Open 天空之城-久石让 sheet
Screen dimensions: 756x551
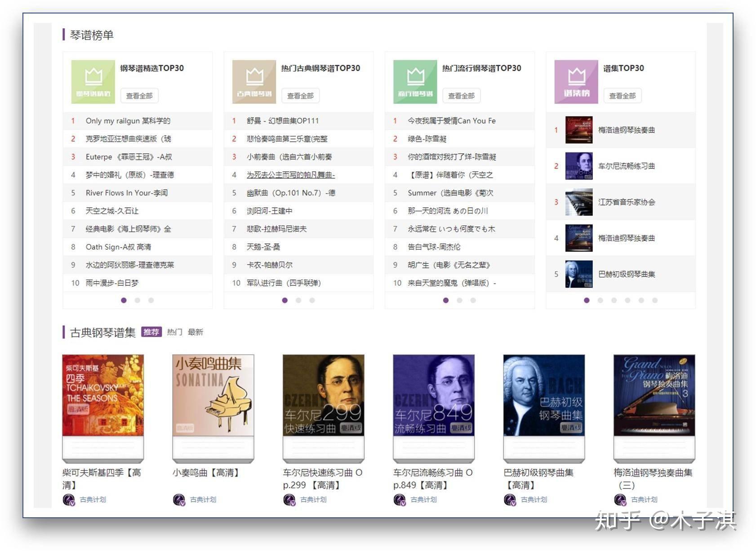[x=112, y=211]
